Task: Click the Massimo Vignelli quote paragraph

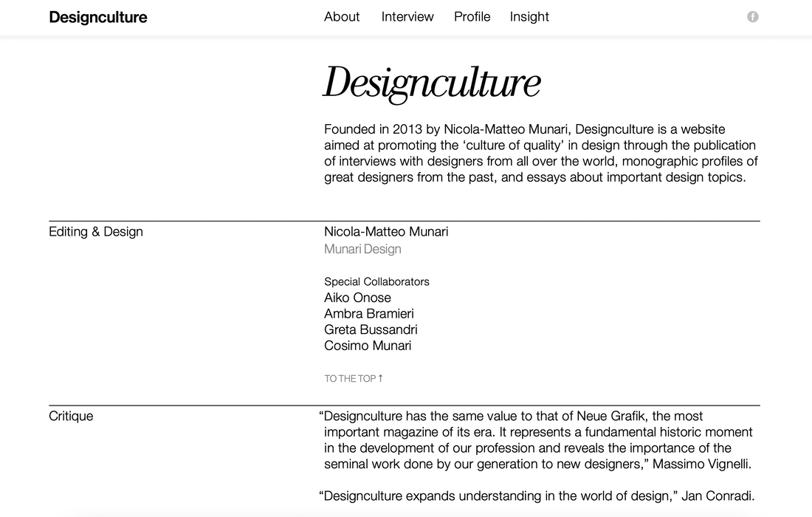Action: pyautogui.click(x=536, y=440)
